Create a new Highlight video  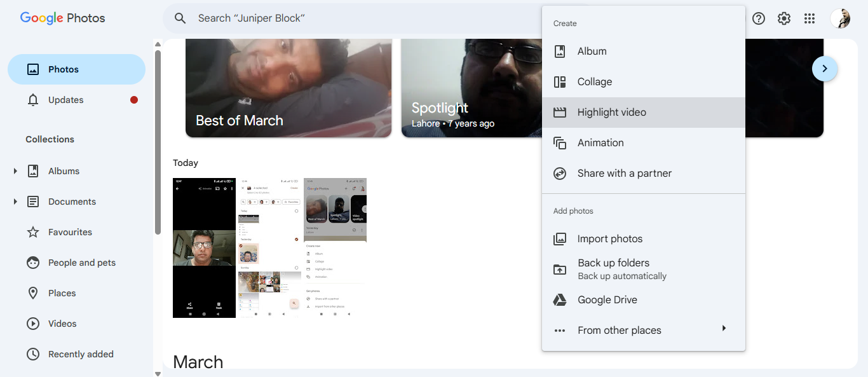(x=611, y=112)
